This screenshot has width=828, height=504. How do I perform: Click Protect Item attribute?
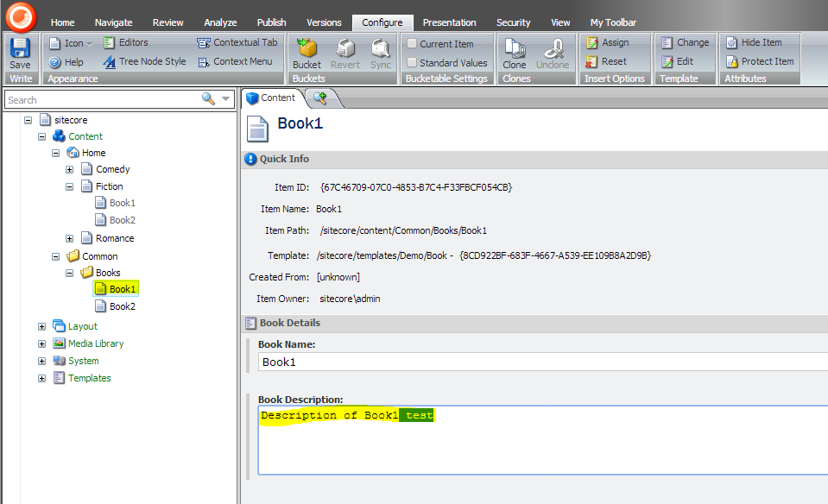(760, 62)
